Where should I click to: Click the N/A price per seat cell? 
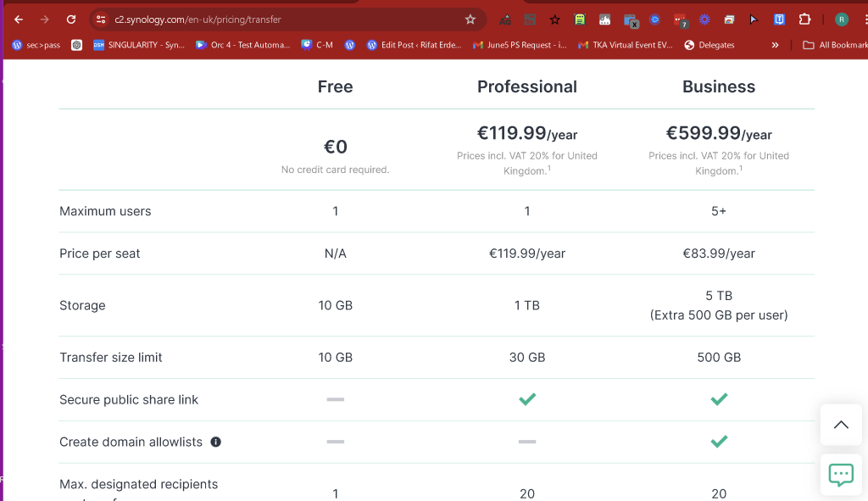(x=335, y=253)
